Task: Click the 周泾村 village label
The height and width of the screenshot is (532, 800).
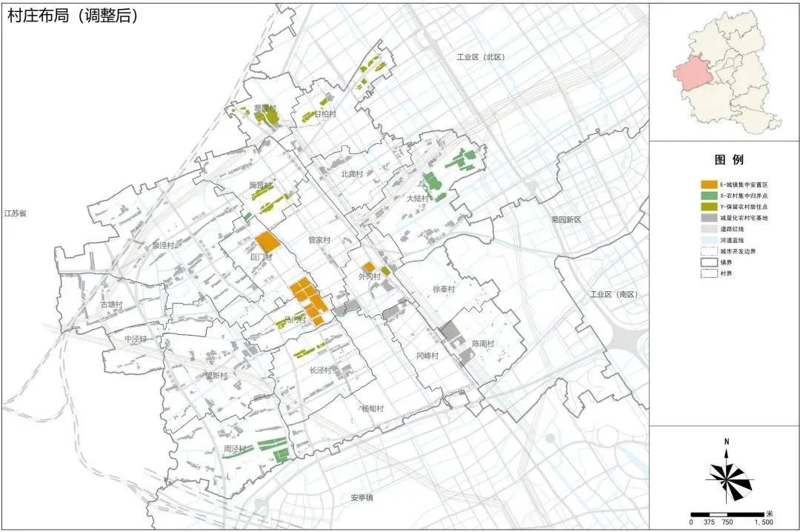Action: (x=235, y=449)
